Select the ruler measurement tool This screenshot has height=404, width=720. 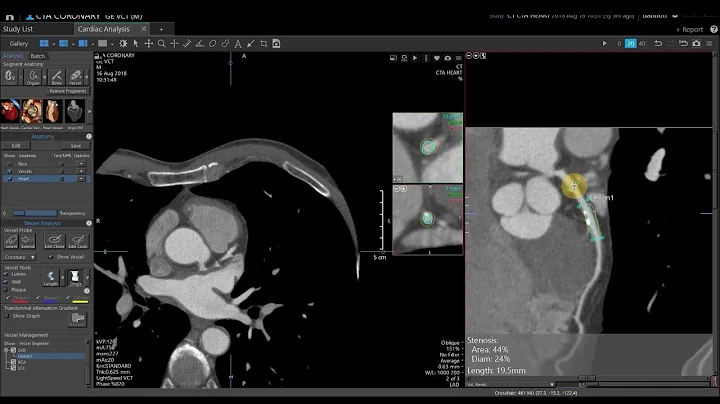187,44
